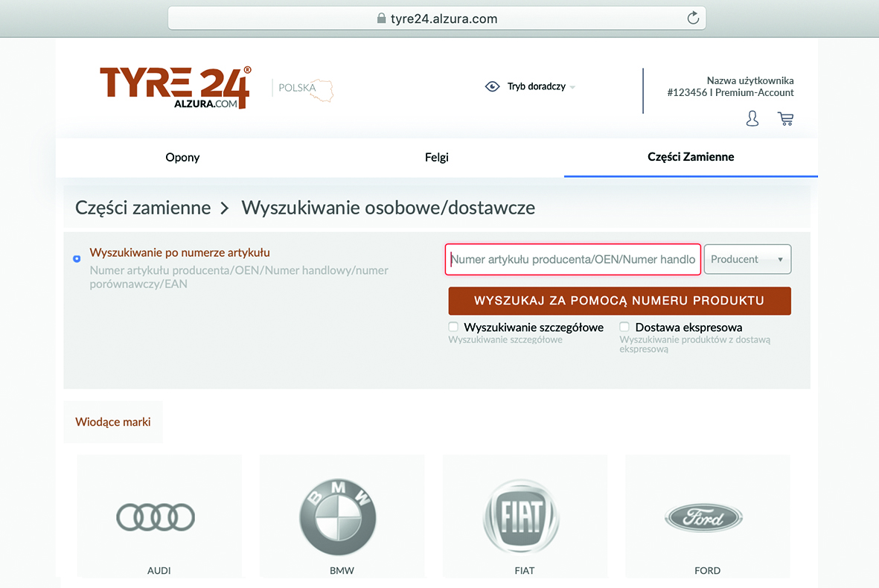The height and width of the screenshot is (588, 879).
Task: Click the Części zamienne breadcrumb link
Action: [143, 208]
